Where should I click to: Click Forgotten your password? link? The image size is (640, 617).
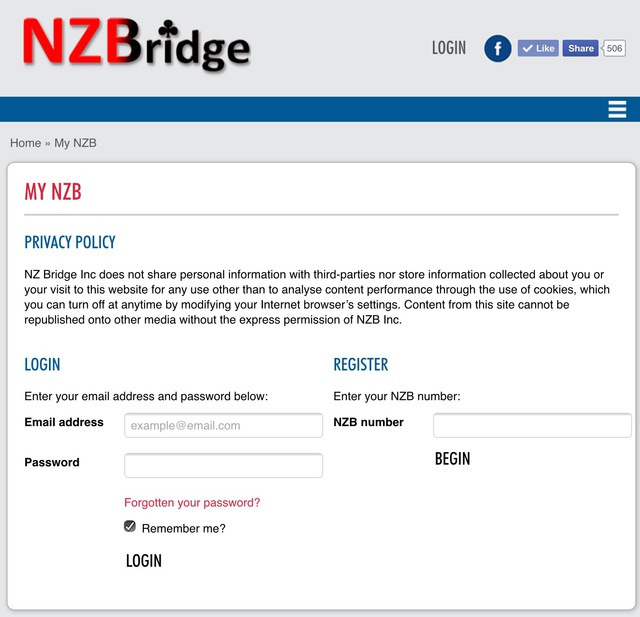(x=192, y=502)
